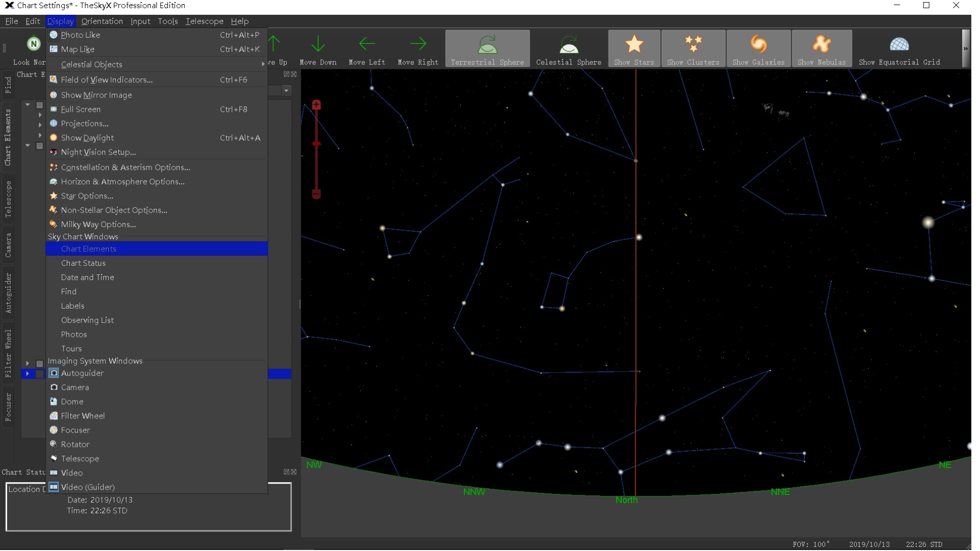Open the Focuser window
The width and height of the screenshot is (980, 551).
pos(157,430)
